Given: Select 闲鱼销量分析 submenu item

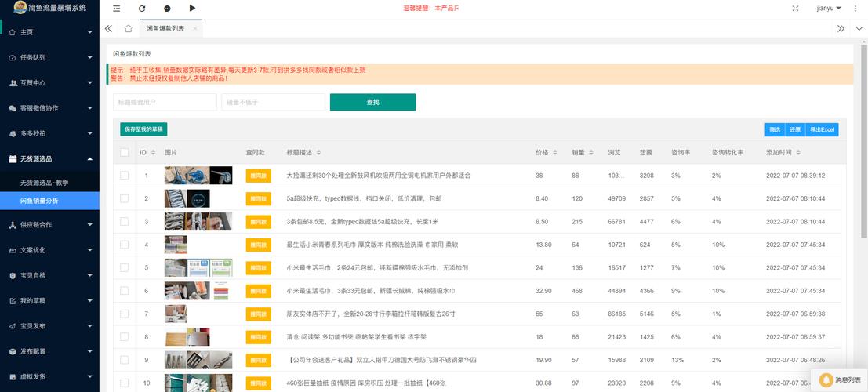Looking at the screenshot, I should pos(50,201).
